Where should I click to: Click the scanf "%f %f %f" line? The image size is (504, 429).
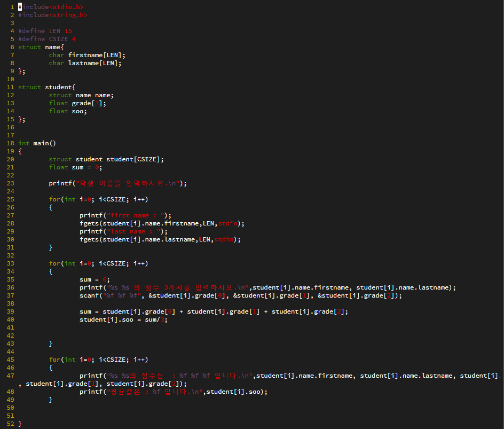[241, 295]
